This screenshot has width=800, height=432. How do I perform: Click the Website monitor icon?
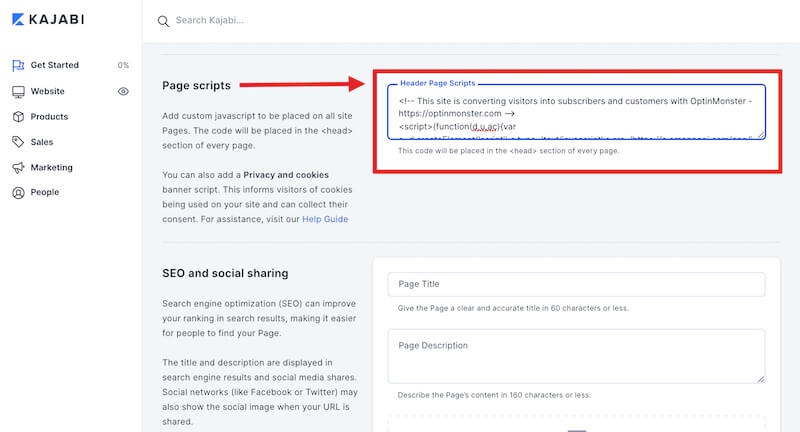(x=18, y=92)
